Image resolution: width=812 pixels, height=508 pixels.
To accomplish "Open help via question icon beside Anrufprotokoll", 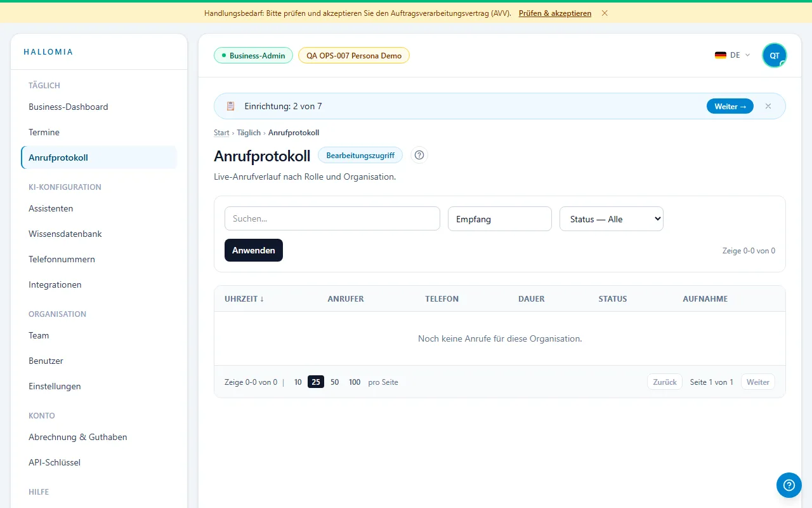I will [419, 155].
